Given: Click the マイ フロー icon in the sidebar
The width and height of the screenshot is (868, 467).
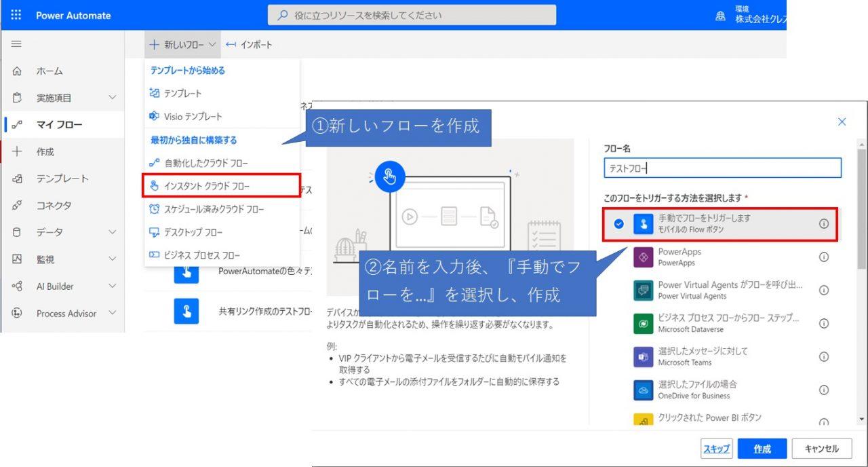Looking at the screenshot, I should click(x=18, y=125).
